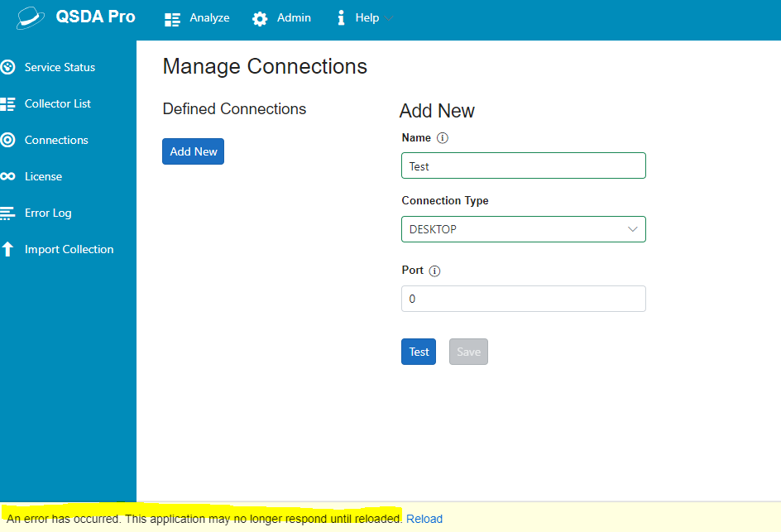Open the Admin menu
This screenshot has width=781, height=532.
281,18
